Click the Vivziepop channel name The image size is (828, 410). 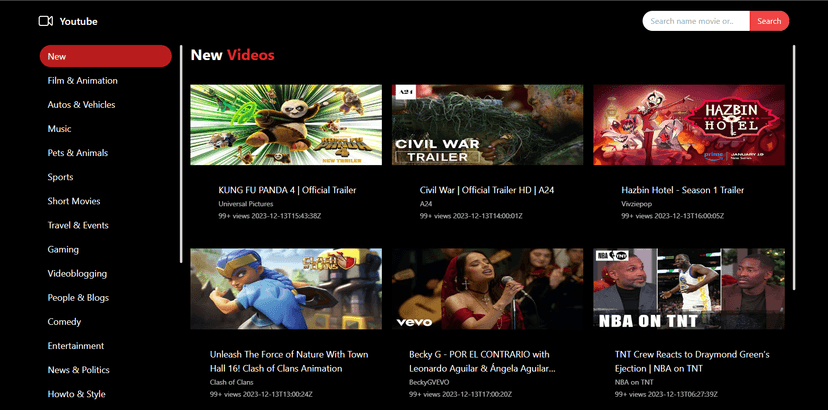[x=637, y=203]
